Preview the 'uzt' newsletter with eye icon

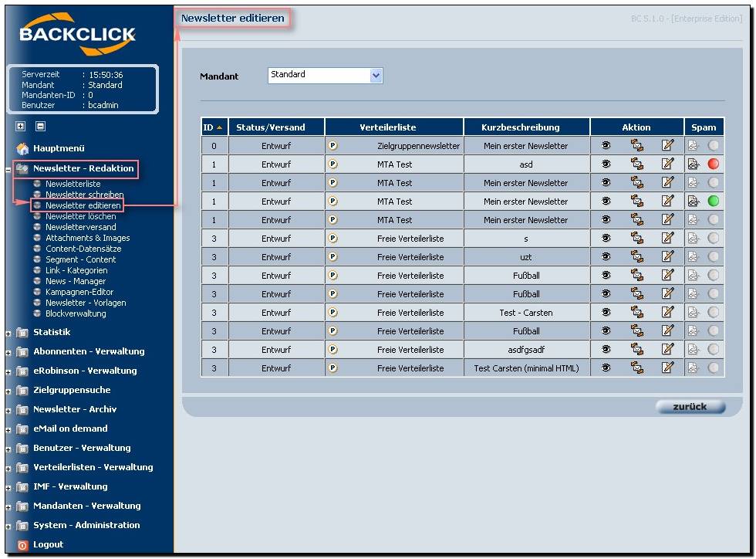click(x=606, y=257)
